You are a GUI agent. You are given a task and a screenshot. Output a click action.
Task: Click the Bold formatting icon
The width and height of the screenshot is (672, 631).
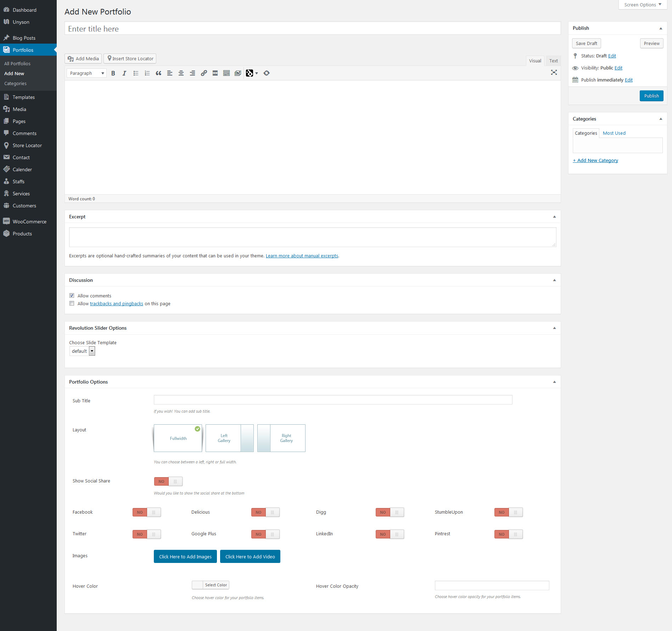[x=113, y=73]
